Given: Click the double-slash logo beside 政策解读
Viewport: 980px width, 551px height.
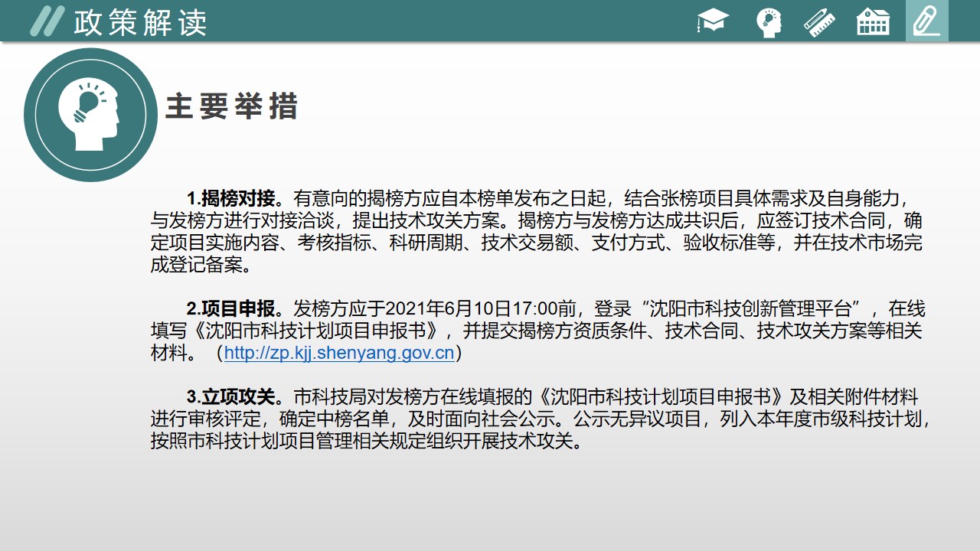Looking at the screenshot, I should coord(46,21).
